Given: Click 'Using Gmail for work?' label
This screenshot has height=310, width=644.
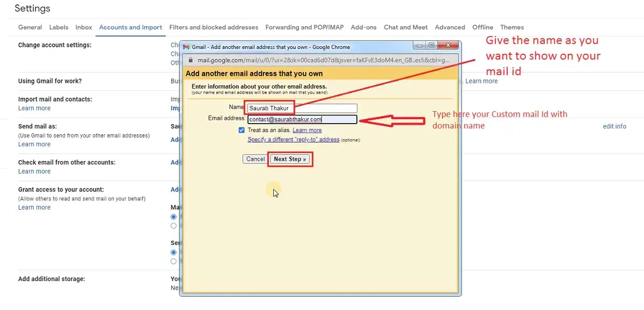Looking at the screenshot, I should (50, 81).
